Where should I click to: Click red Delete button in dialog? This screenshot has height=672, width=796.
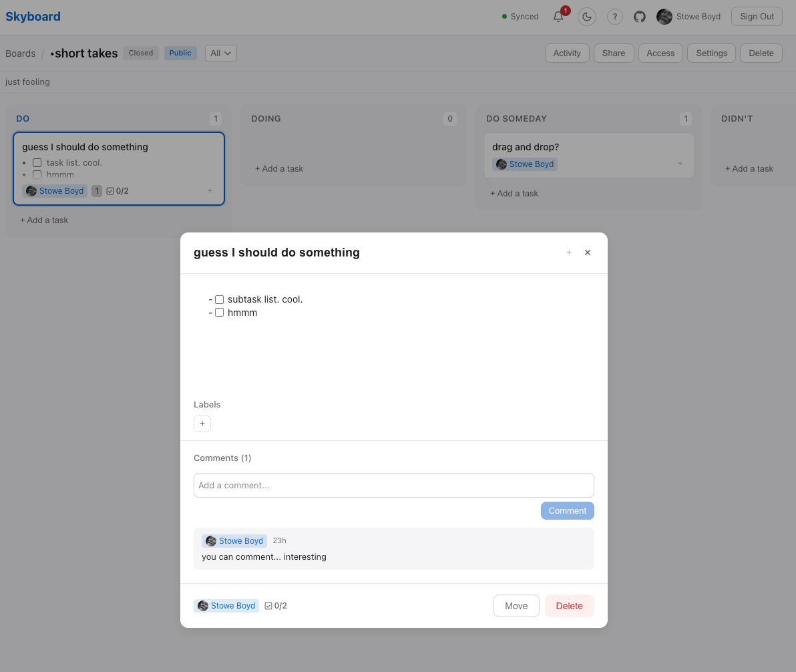coord(569,606)
